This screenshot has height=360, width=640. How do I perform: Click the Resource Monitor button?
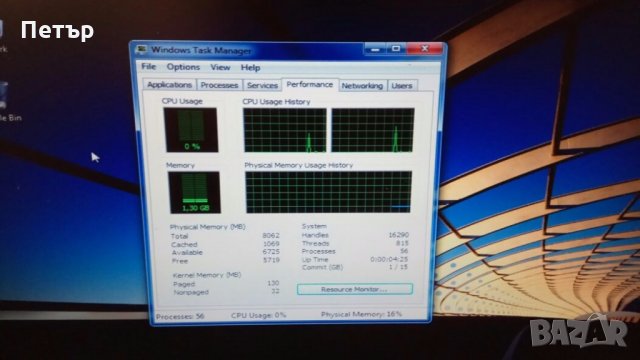355,289
